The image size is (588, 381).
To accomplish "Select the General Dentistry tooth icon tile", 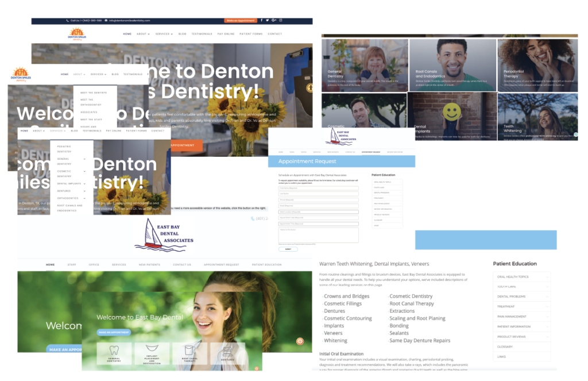I will [114, 353].
